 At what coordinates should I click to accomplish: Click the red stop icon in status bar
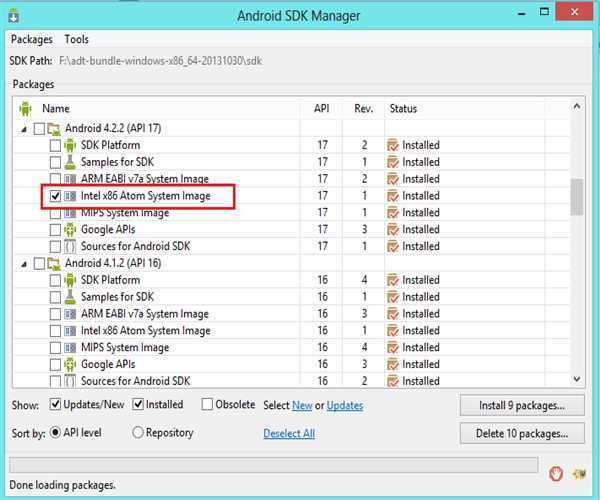coord(556,474)
